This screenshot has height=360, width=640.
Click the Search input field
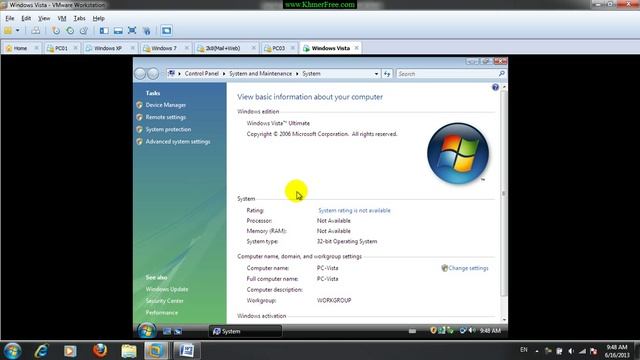point(447,74)
